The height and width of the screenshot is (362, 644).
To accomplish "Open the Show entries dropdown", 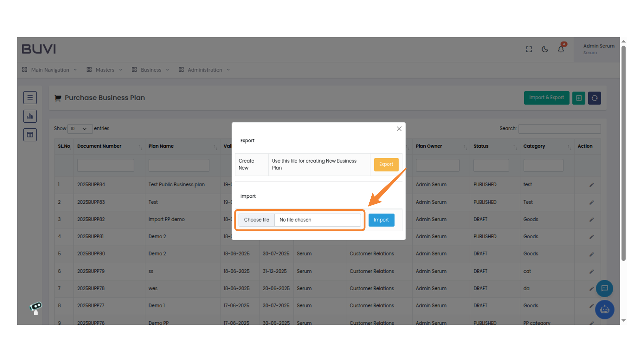I will pyautogui.click(x=80, y=129).
